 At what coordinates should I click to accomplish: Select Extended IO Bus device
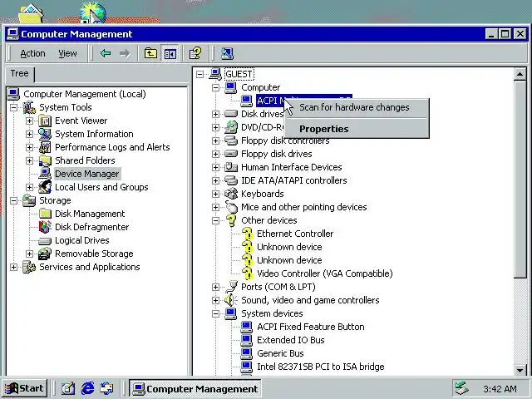[x=291, y=340]
